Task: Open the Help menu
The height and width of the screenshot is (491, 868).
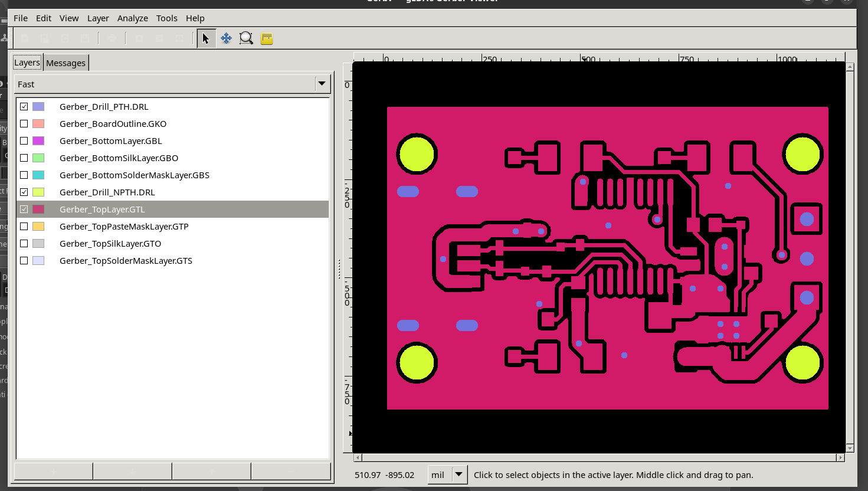Action: [x=195, y=18]
